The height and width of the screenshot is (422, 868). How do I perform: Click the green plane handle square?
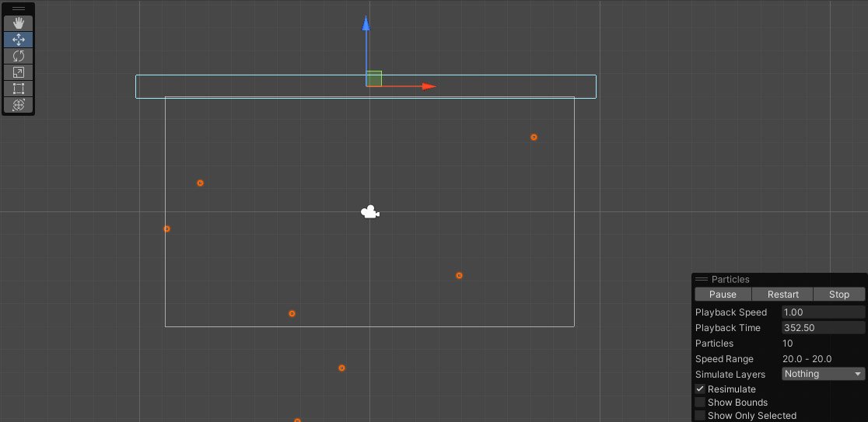[x=374, y=78]
